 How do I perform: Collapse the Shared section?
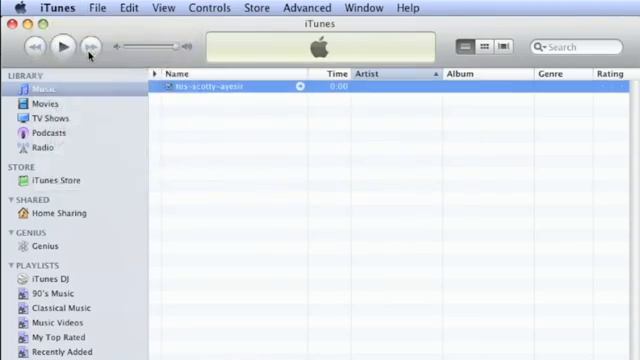click(x=11, y=200)
